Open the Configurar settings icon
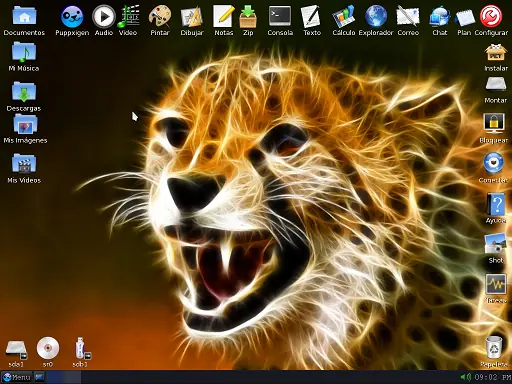512x384 pixels. click(x=491, y=16)
